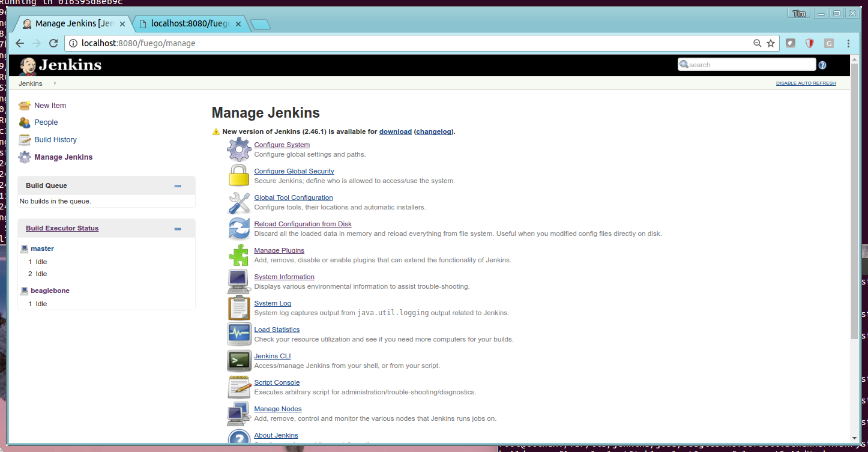Open the Configure System link

[x=282, y=145]
